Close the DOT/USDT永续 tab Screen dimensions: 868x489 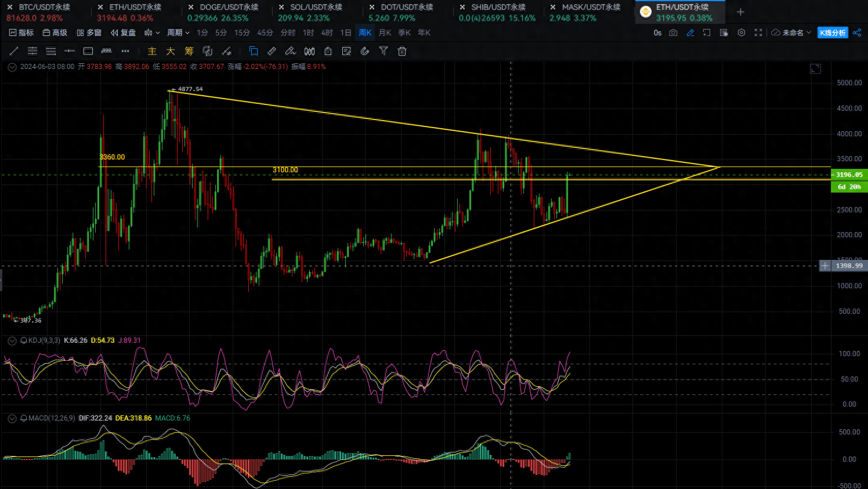[372, 7]
